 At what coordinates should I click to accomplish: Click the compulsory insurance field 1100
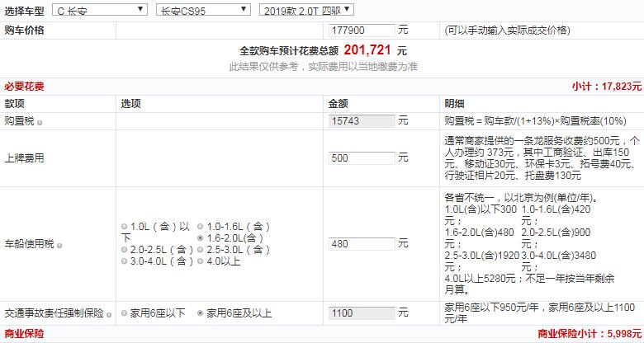click(362, 313)
